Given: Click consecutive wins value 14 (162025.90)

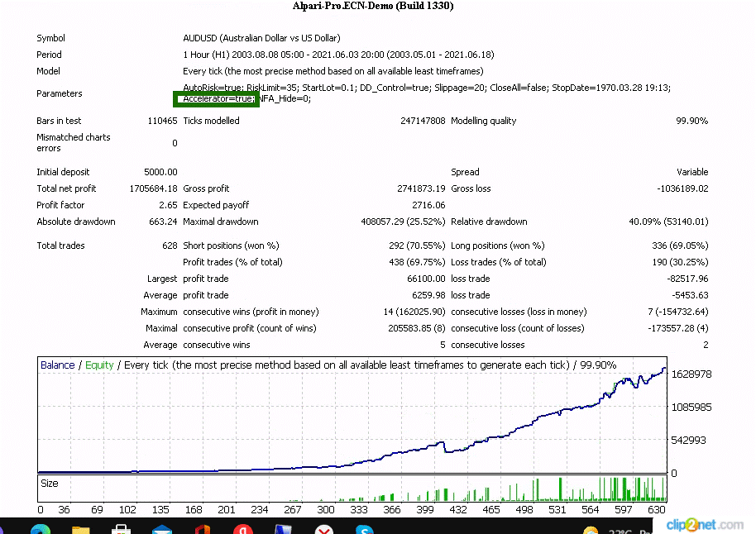Looking at the screenshot, I should (x=414, y=312).
